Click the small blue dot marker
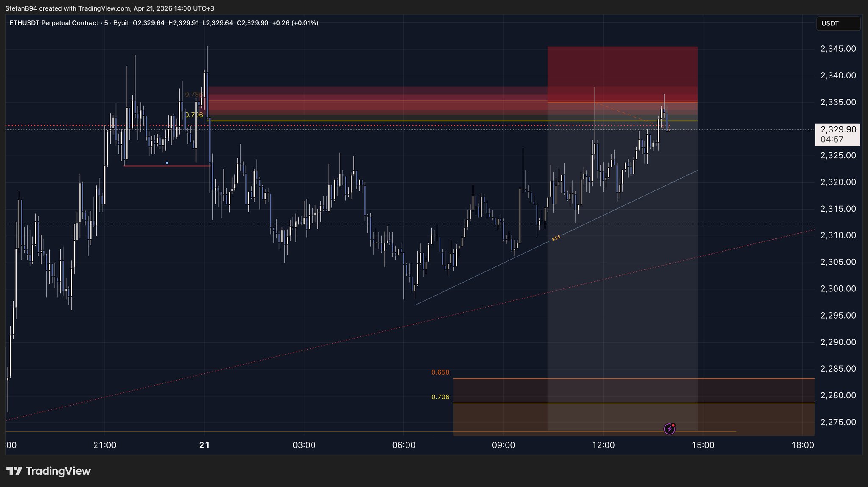The width and height of the screenshot is (868, 487). 167,163
